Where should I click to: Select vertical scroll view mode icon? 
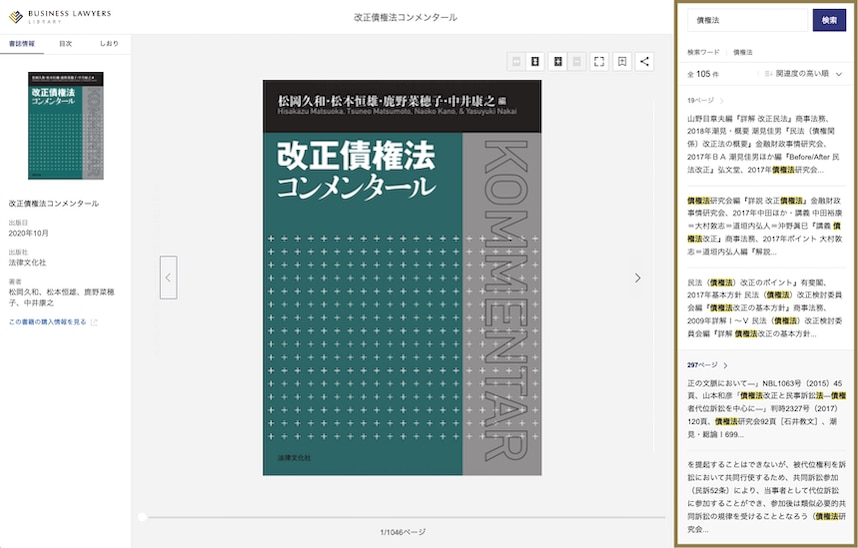[x=535, y=62]
